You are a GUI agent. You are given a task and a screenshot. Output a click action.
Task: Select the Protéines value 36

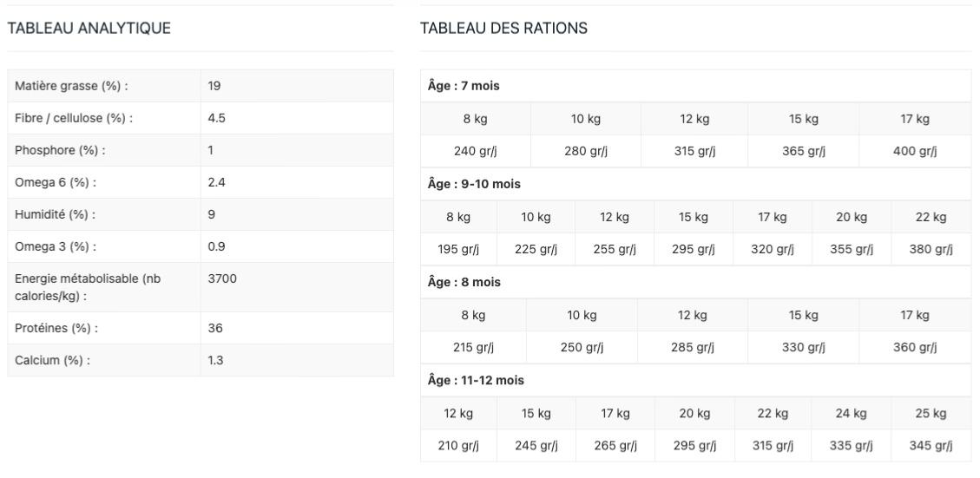(x=215, y=328)
